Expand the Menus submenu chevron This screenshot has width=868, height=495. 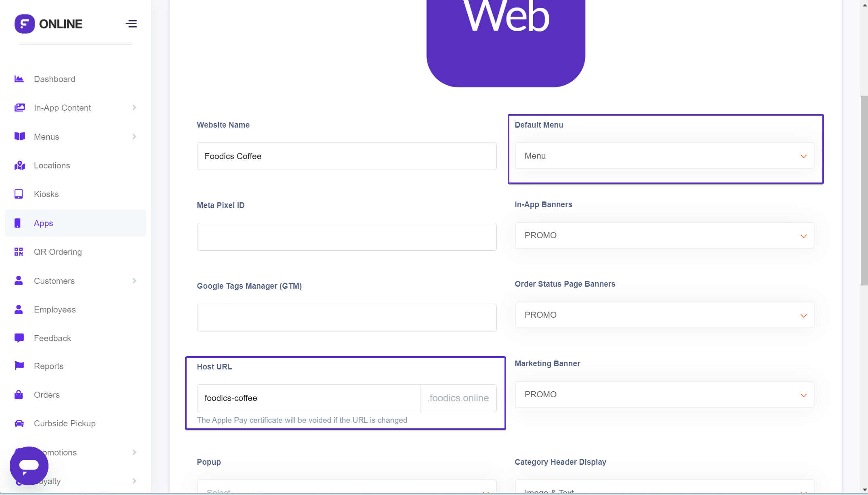click(x=135, y=136)
